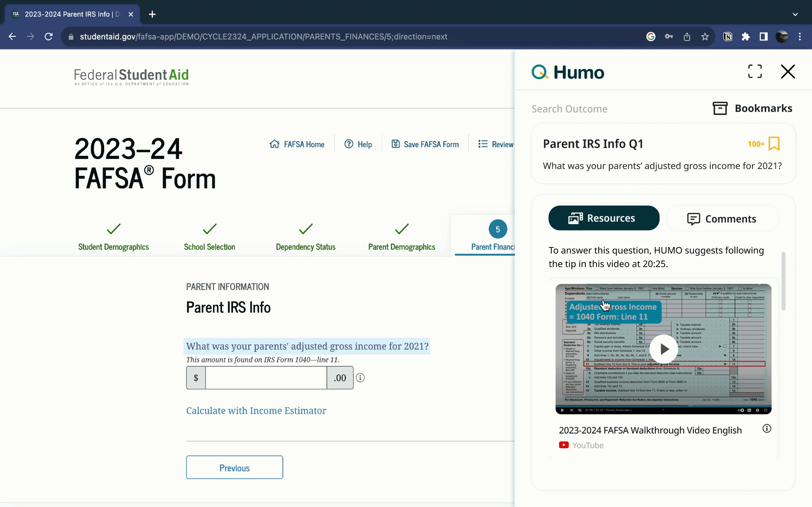Bookmark Parent IRS Info Q1 card

774,144
